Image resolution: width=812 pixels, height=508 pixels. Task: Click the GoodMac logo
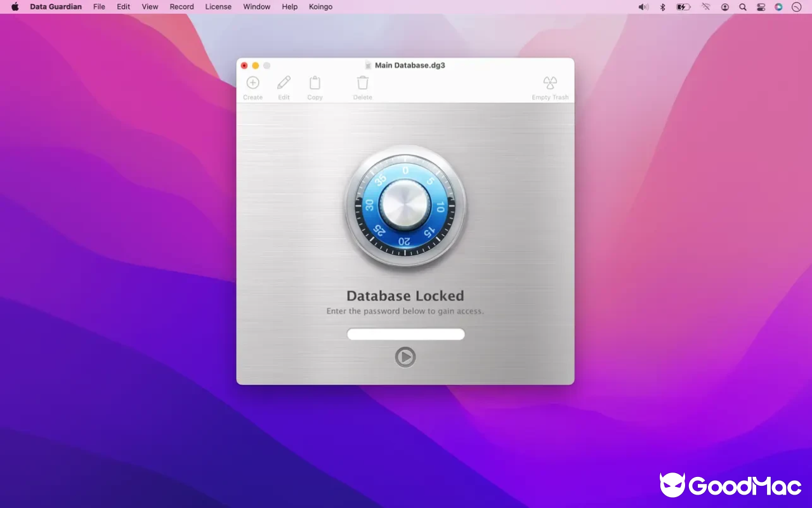(x=730, y=486)
